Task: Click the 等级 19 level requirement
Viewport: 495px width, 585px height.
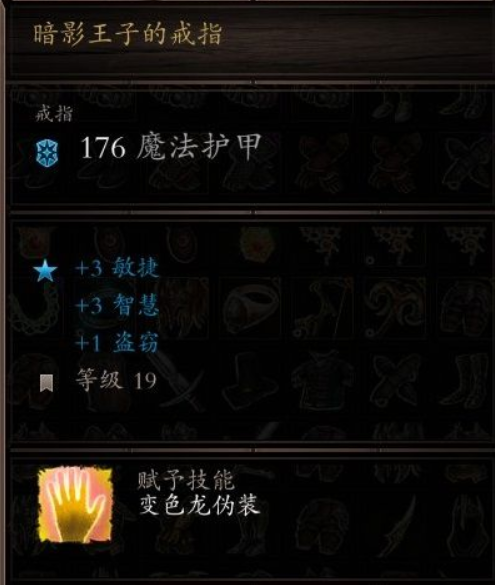Action: pyautogui.click(x=116, y=380)
